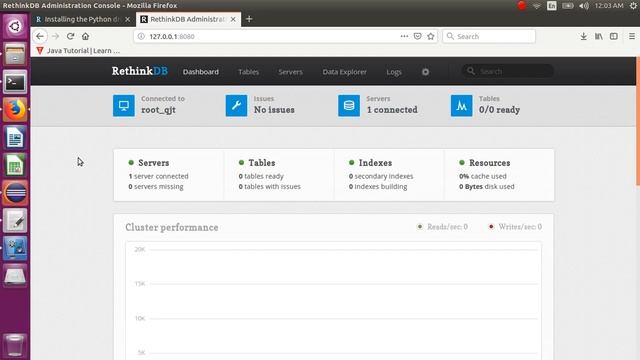
Task: Click the Connected to monitor icon
Action: (124, 106)
